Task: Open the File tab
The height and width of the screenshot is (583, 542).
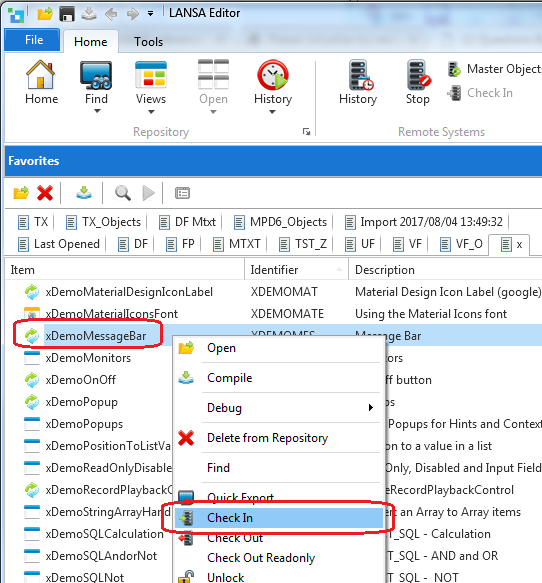Action: click(x=33, y=40)
